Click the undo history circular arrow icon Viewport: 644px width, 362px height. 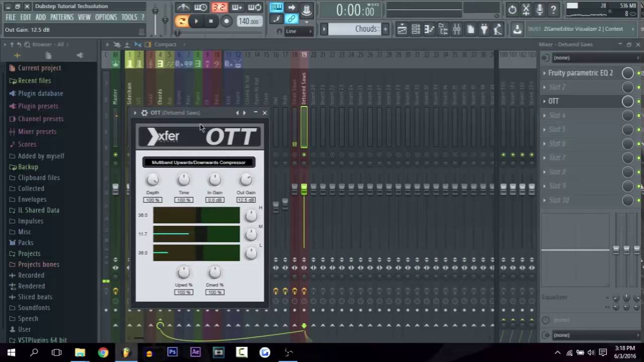tap(512, 10)
